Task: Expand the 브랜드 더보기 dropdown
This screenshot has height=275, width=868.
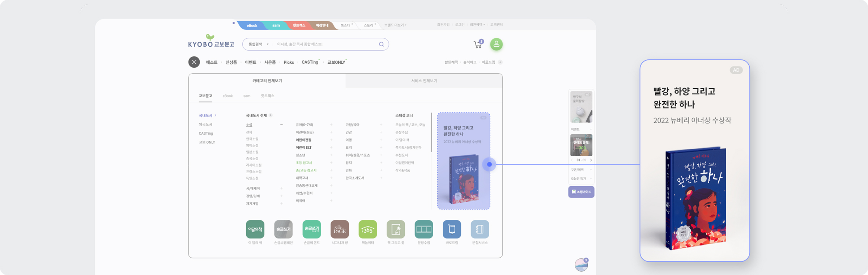Action: coord(395,25)
